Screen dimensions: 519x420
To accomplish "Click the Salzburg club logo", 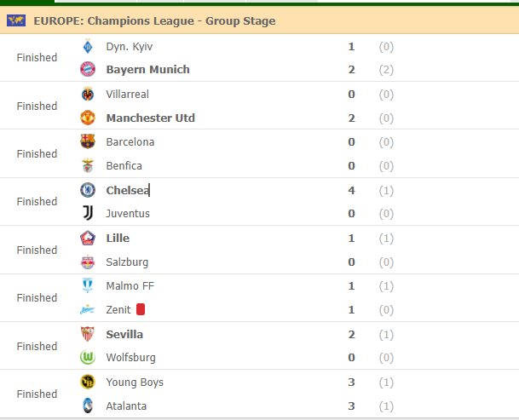I will coord(88,262).
